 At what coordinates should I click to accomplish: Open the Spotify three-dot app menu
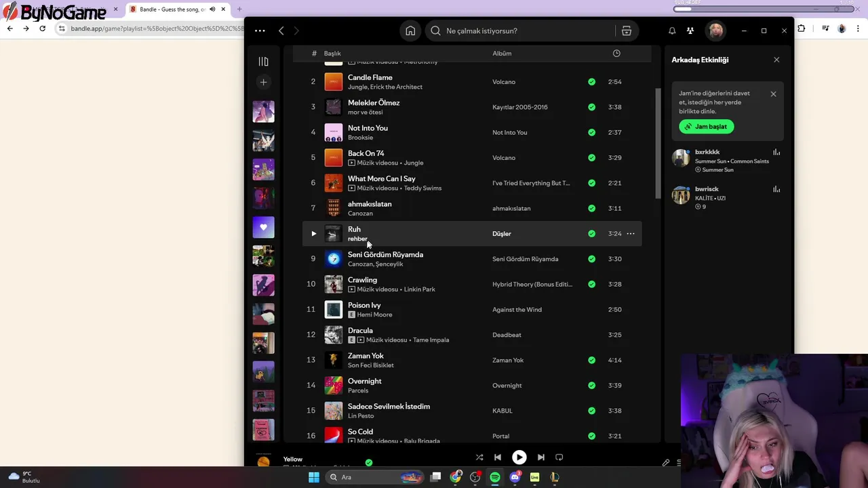click(x=260, y=30)
